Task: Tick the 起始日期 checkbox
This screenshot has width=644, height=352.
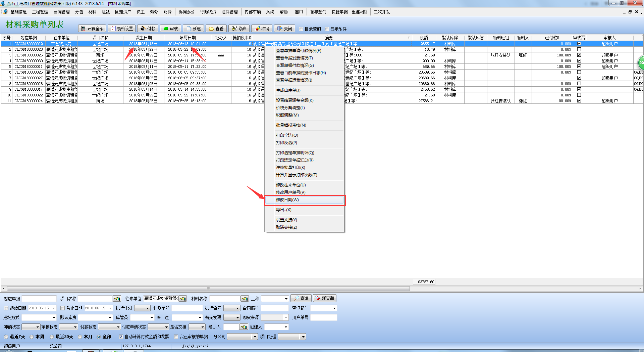Action: click(6, 308)
